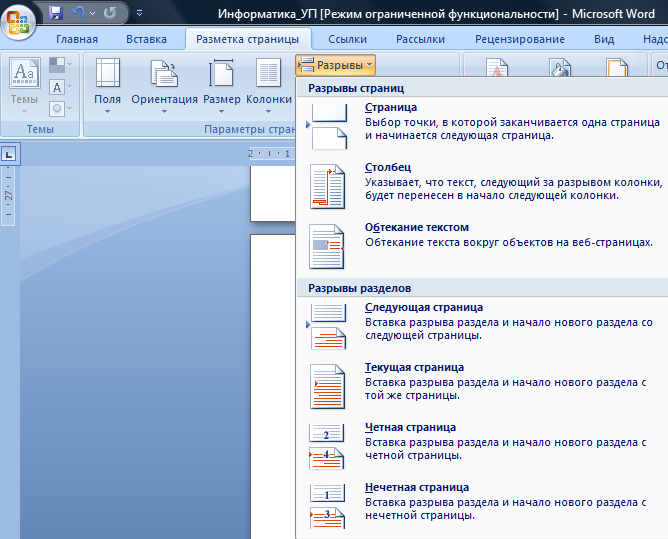This screenshot has width=668, height=539.
Task: Open the Темы gallery button
Action: point(24,86)
